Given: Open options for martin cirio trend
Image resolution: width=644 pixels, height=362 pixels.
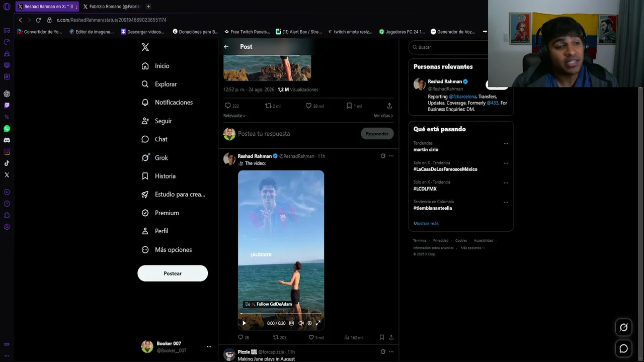Looking at the screenshot, I should [506, 143].
